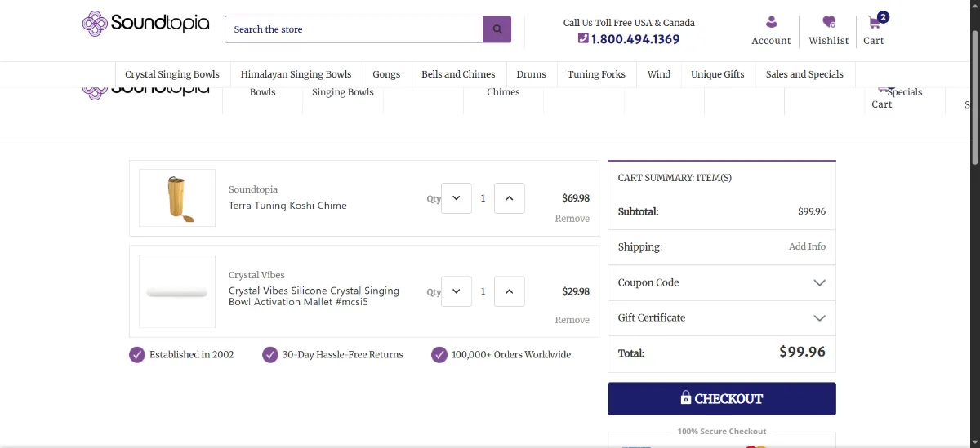Click the 30-Day Hassle-Free Returns checkmark icon
Viewport: 980px width, 448px height.
point(270,354)
